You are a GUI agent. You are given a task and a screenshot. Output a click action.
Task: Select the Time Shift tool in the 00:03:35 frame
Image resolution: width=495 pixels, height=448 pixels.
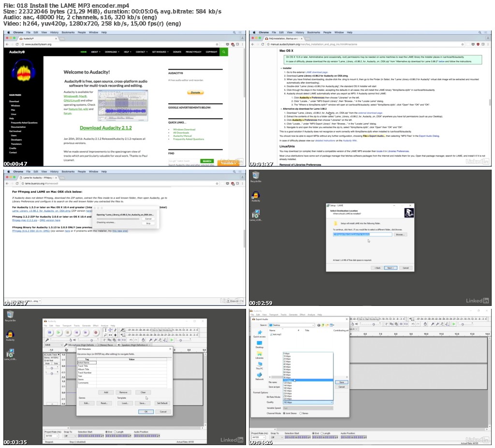[x=111, y=335]
